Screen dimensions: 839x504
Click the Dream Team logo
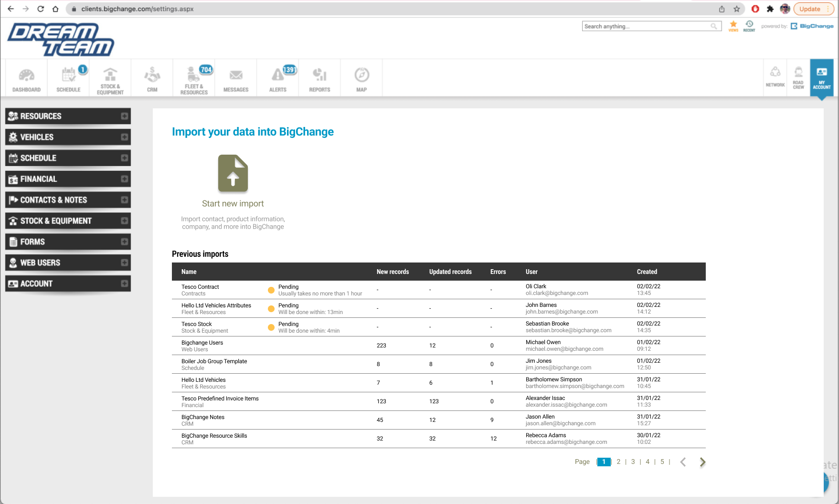click(x=61, y=40)
